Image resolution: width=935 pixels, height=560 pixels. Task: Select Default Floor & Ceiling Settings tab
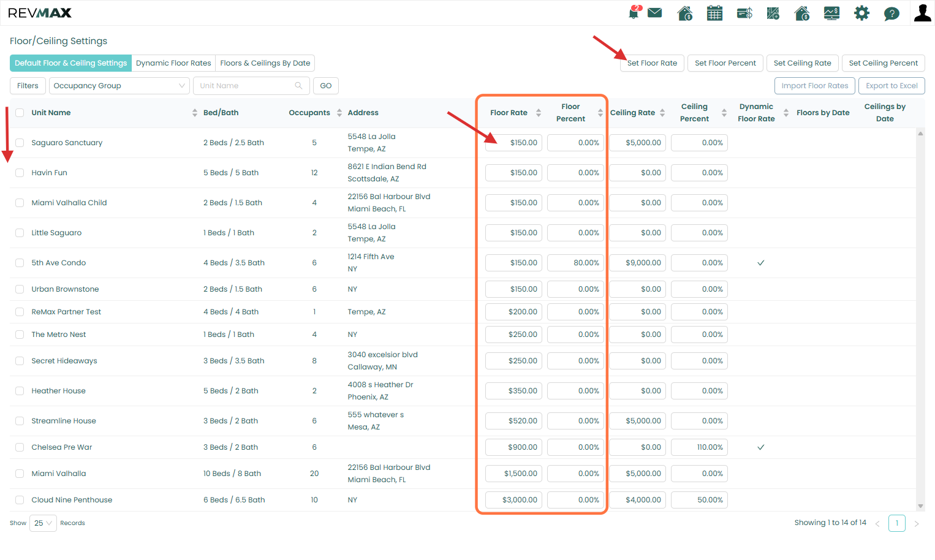(71, 63)
